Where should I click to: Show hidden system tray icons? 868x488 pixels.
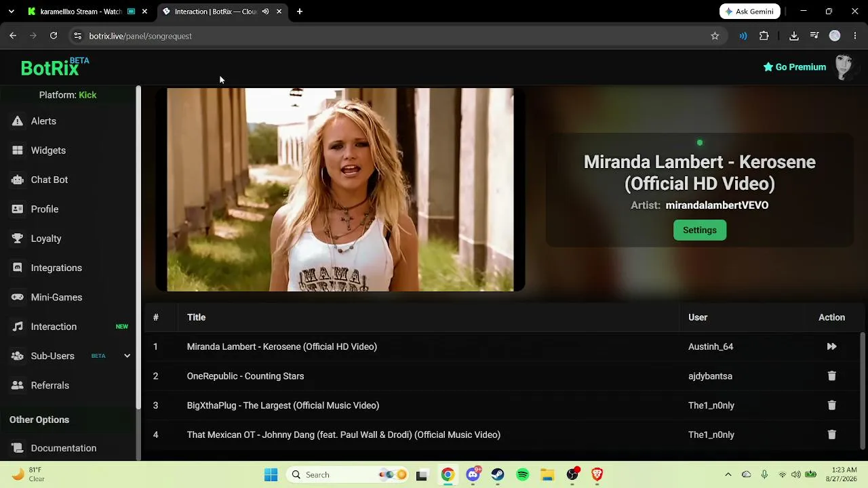(x=728, y=474)
